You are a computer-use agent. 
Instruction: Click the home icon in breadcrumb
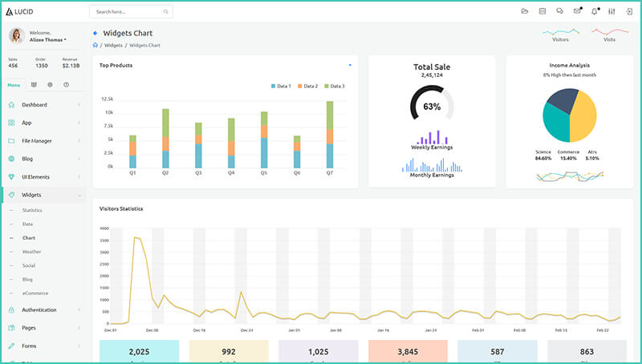point(95,45)
